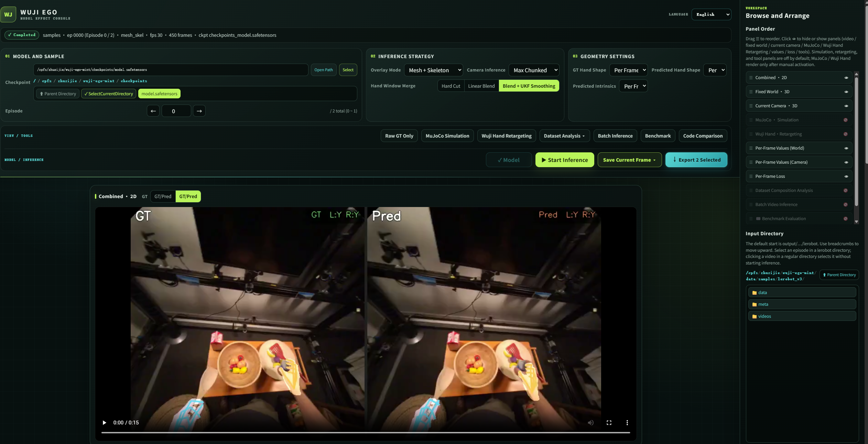
Task: Click Export 2 Selected button
Action: click(696, 160)
